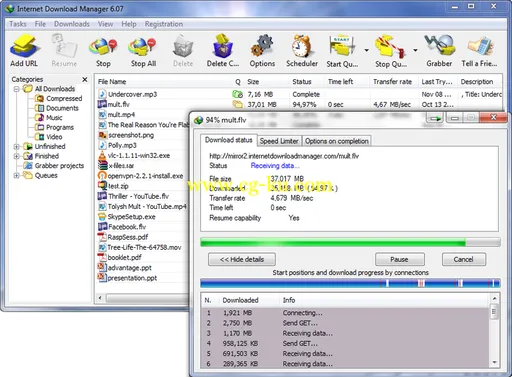Stop the selected download via Stop icon
Image resolution: width=512 pixels, height=377 pixels.
click(103, 51)
